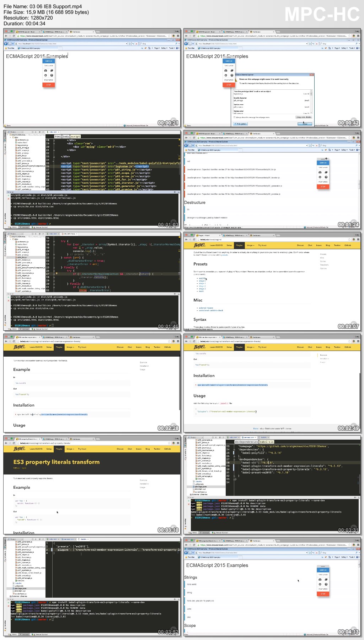Click the help question-mark icon in the 00:00:21 frame
This screenshot has height=640, width=364.
[x=52, y=75]
